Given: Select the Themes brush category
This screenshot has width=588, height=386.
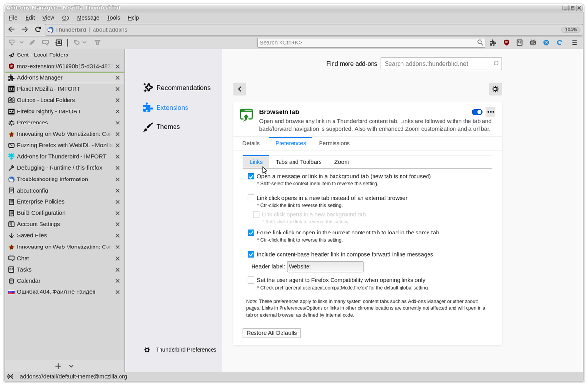Looking at the screenshot, I should (x=161, y=127).
